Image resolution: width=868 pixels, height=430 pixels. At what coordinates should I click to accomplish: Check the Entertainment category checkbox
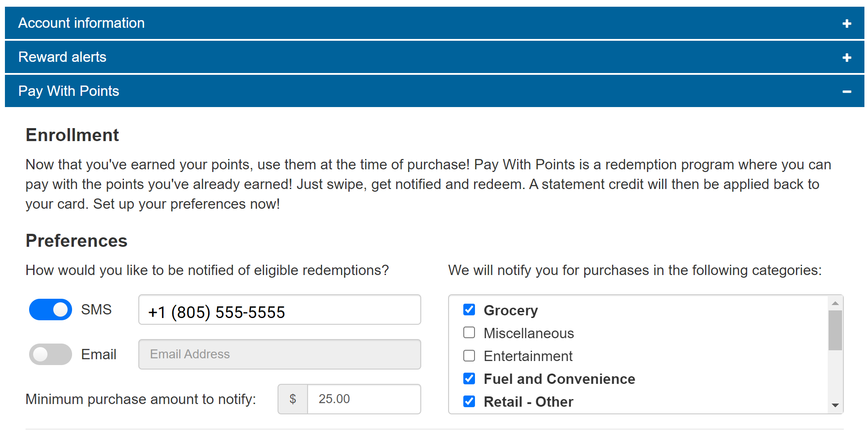(x=469, y=356)
